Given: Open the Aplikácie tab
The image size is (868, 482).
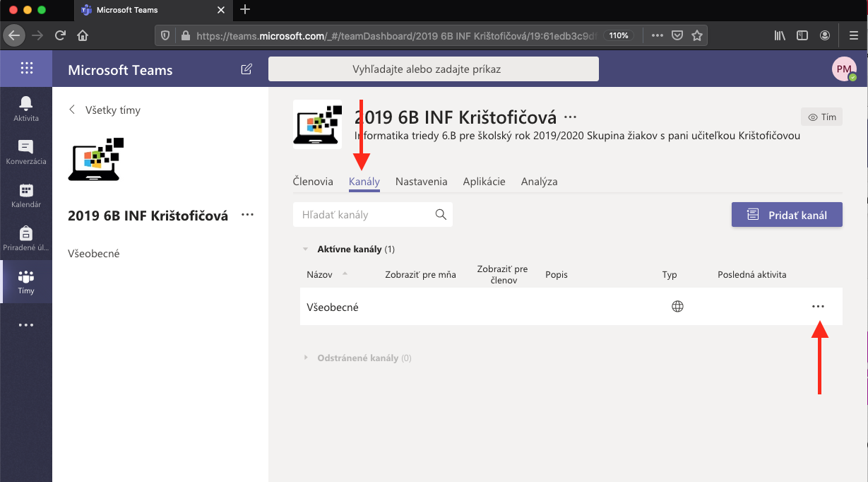Looking at the screenshot, I should (484, 182).
